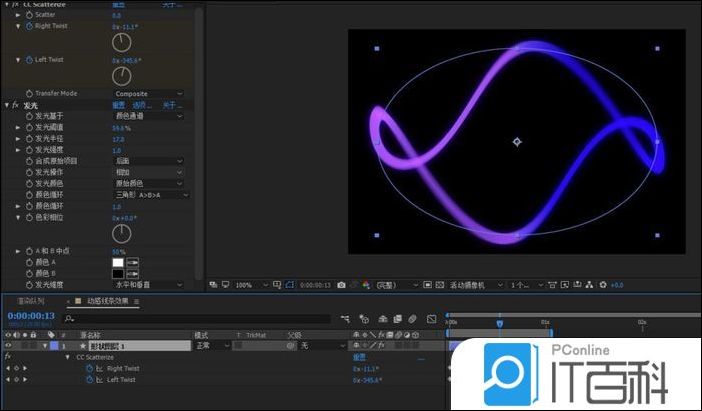Click the Right Twist stopwatch in effects panel
Image resolution: width=702 pixels, height=411 pixels.
(x=27, y=27)
